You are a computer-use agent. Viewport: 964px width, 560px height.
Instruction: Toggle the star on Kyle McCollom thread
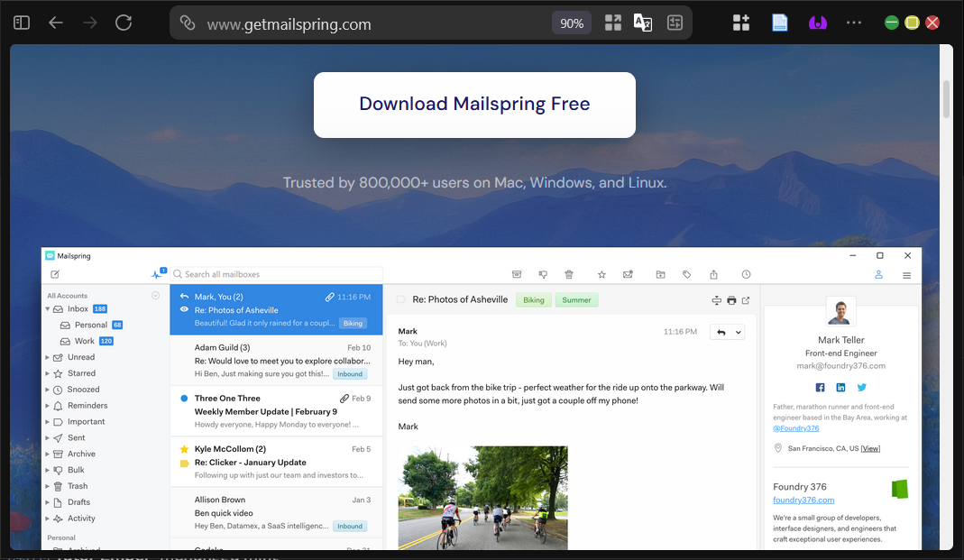[x=184, y=449]
